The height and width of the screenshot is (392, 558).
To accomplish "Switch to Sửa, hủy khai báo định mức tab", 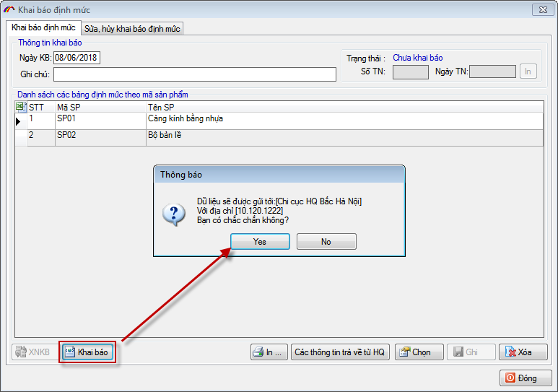I will (x=132, y=28).
